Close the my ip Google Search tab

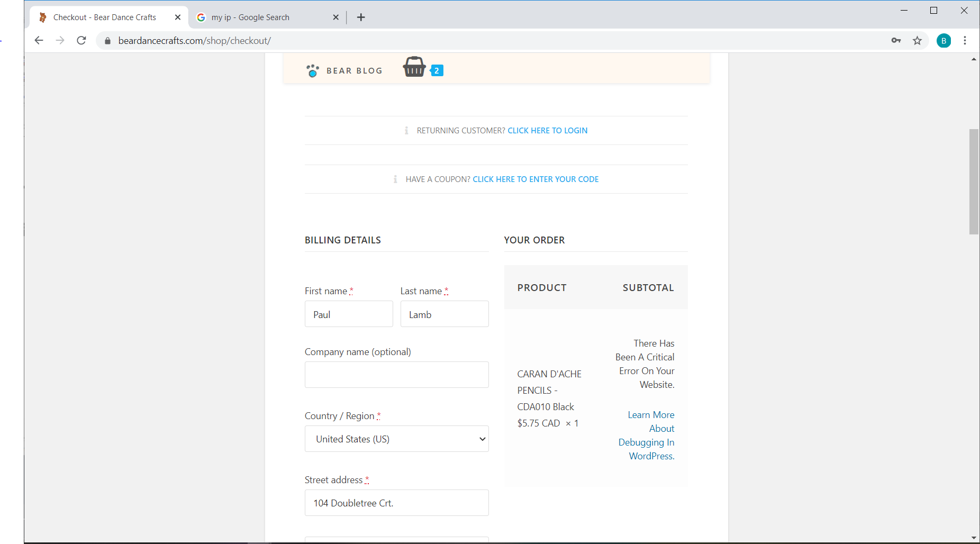335,17
